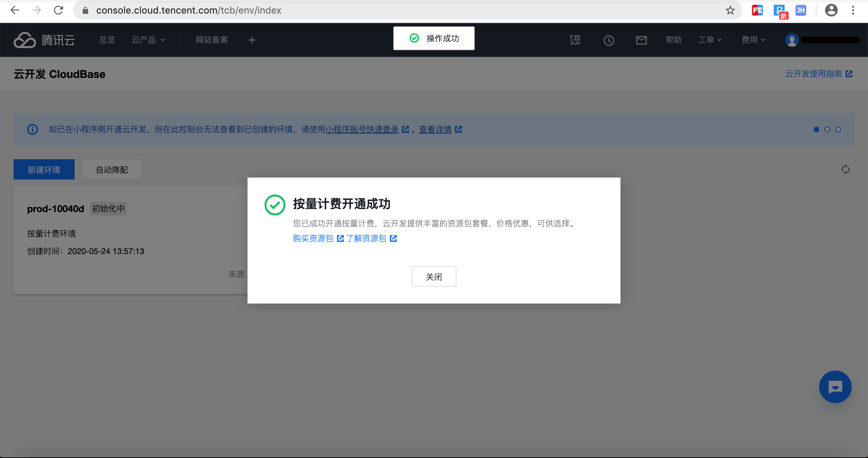
Task: Open the mail messages icon
Action: click(641, 40)
